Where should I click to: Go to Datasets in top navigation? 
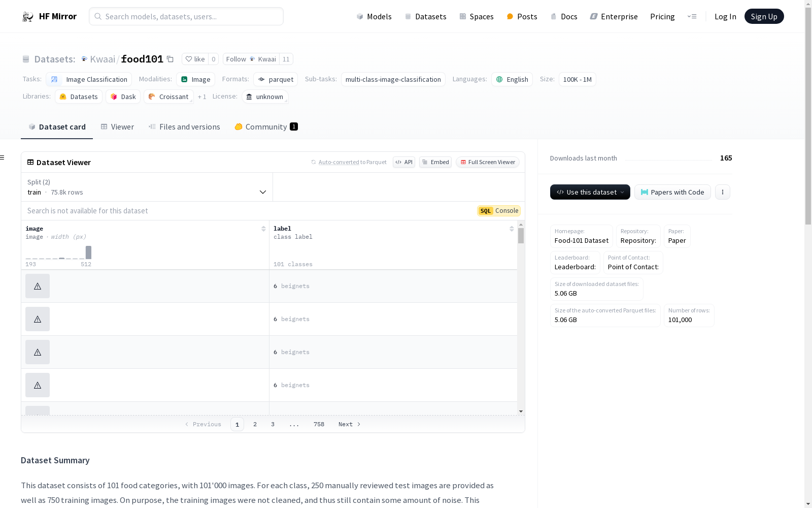pos(425,16)
